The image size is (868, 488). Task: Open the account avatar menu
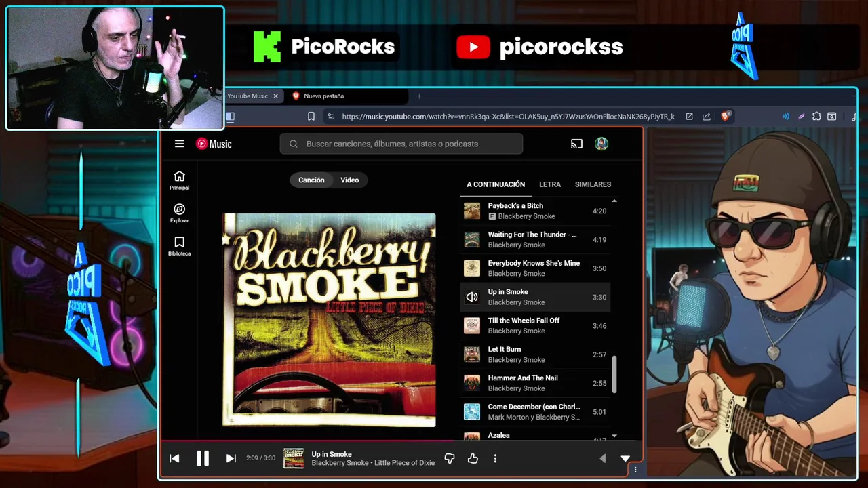[601, 144]
